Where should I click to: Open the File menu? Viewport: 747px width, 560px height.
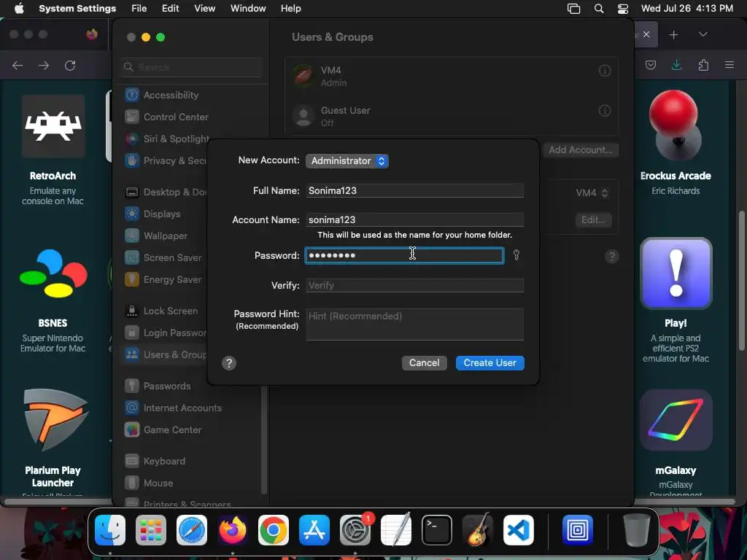click(139, 9)
